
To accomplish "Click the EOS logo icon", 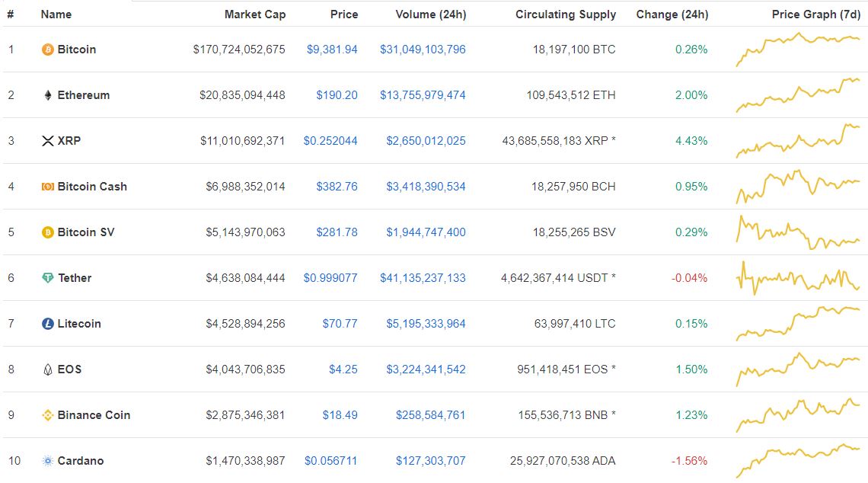I will tap(48, 369).
